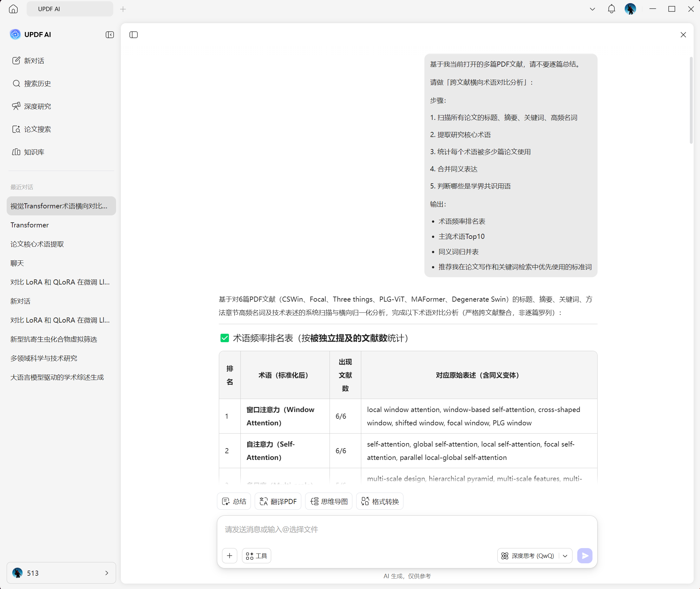Click the 翻译PDF button
The image size is (700, 589).
pos(278,501)
